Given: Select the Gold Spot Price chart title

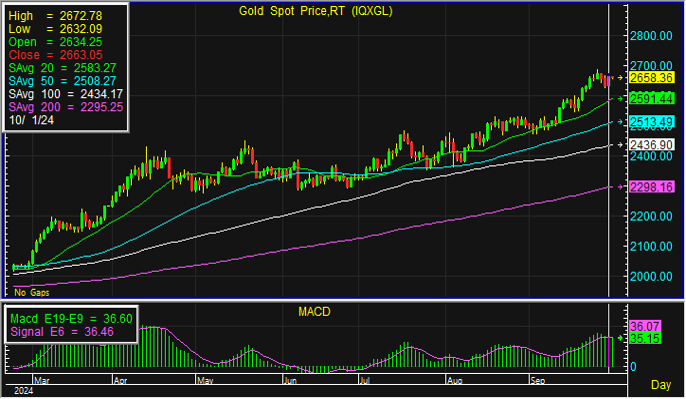Looking at the screenshot, I should [315, 11].
